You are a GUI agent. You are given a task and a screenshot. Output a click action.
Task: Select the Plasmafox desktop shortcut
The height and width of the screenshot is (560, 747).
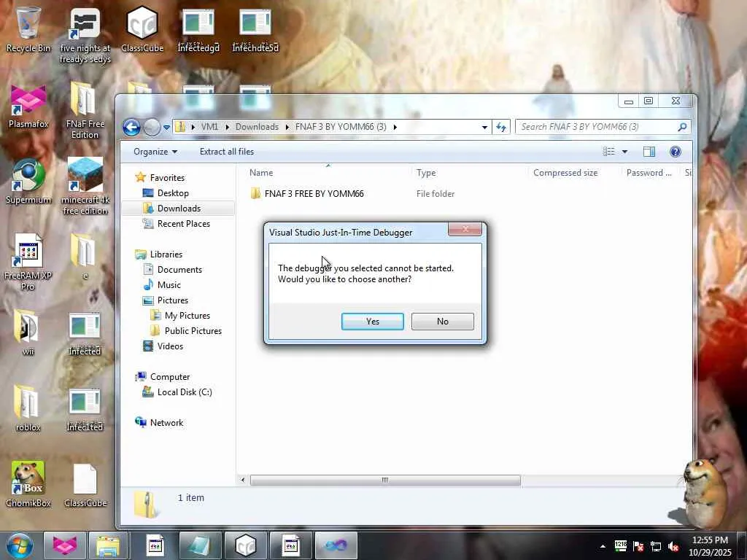28,106
